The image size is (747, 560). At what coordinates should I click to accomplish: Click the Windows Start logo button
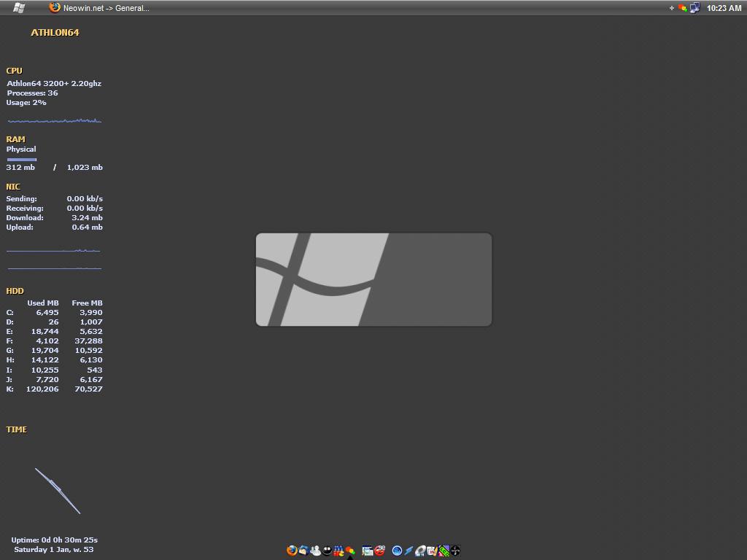coord(19,7)
